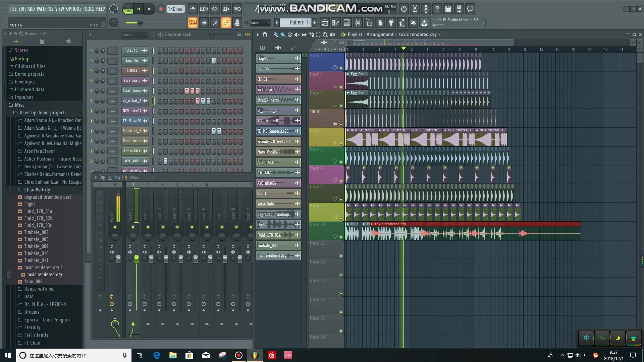644x362 pixels.
Task: Toggle the playlist snap magnet icon
Action: point(265,35)
